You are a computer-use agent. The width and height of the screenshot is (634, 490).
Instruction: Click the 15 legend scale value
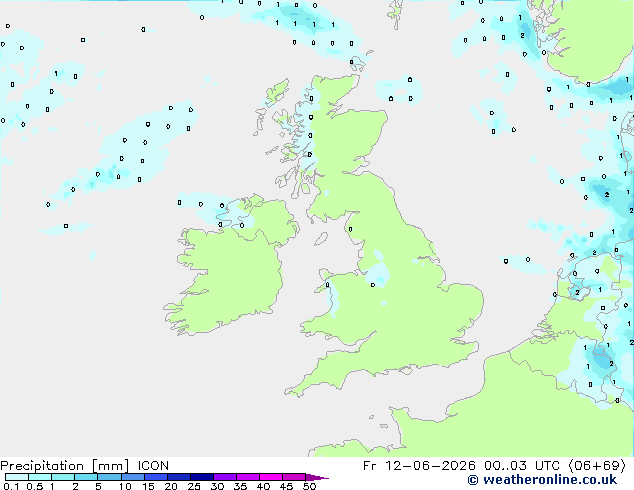click(148, 486)
